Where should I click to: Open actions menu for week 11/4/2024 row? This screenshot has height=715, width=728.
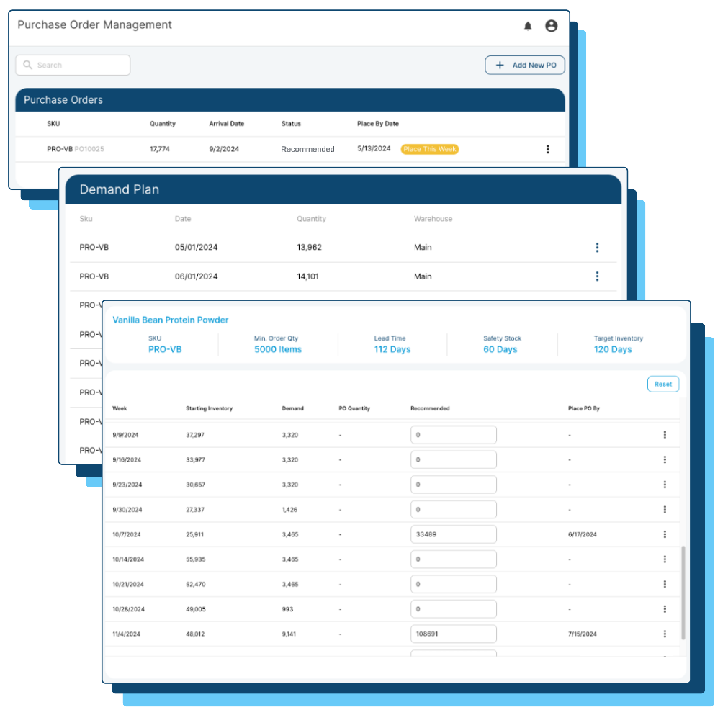(663, 634)
